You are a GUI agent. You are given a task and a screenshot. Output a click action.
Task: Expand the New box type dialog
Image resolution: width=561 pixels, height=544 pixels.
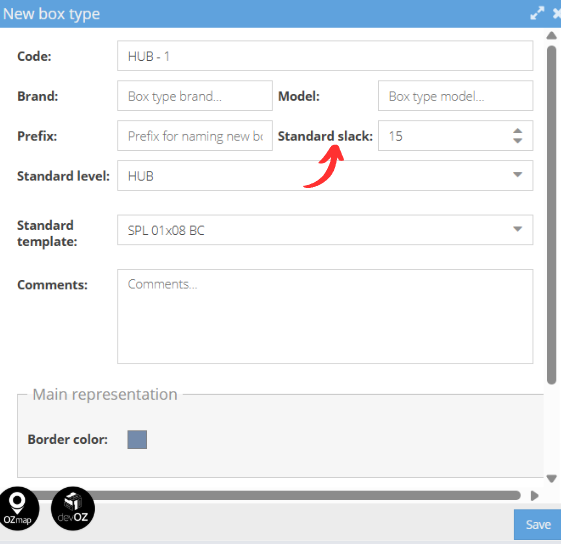tap(537, 13)
